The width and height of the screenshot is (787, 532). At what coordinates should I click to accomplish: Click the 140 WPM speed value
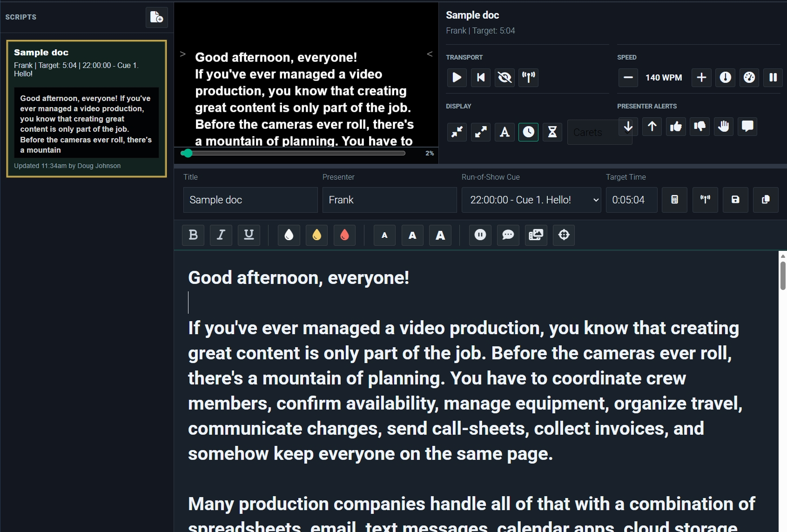pyautogui.click(x=664, y=78)
